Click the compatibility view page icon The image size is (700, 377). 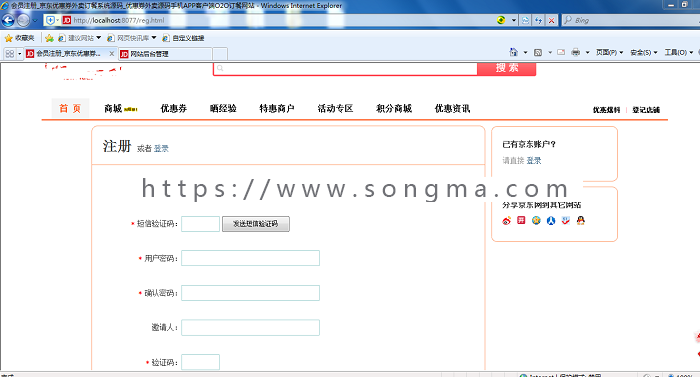(x=525, y=20)
